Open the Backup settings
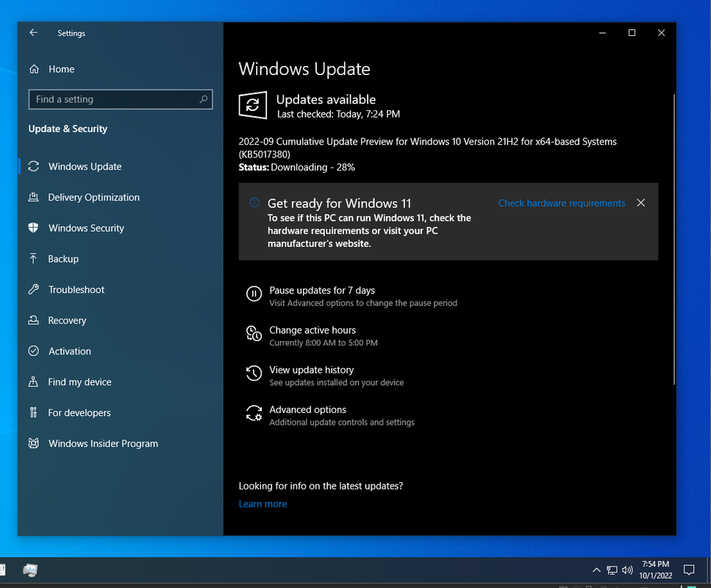 (63, 259)
